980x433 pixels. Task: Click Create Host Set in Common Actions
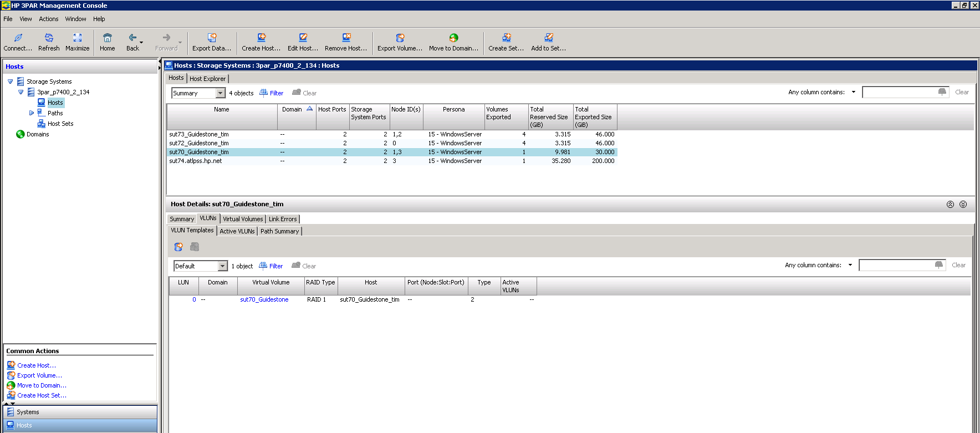pos(42,395)
